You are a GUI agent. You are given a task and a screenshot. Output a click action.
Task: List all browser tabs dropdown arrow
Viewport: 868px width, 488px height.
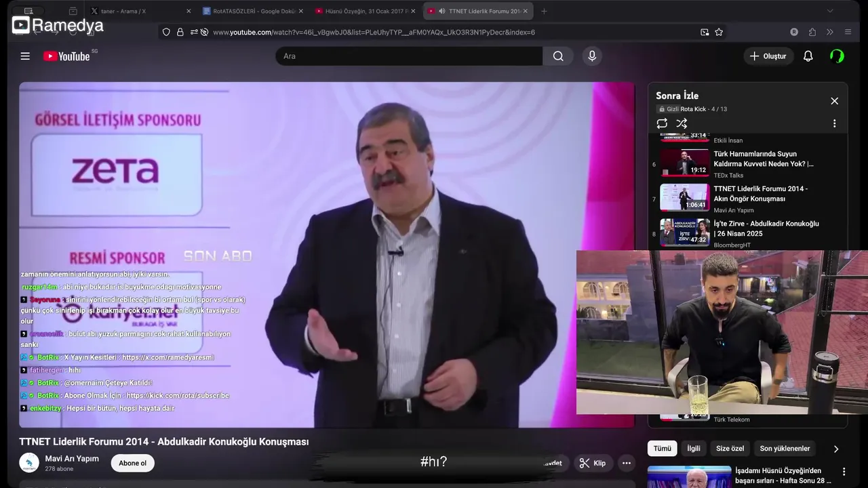pos(830,11)
